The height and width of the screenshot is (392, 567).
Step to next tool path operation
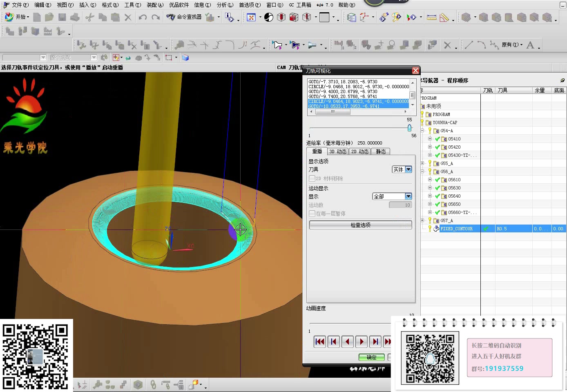tap(375, 341)
